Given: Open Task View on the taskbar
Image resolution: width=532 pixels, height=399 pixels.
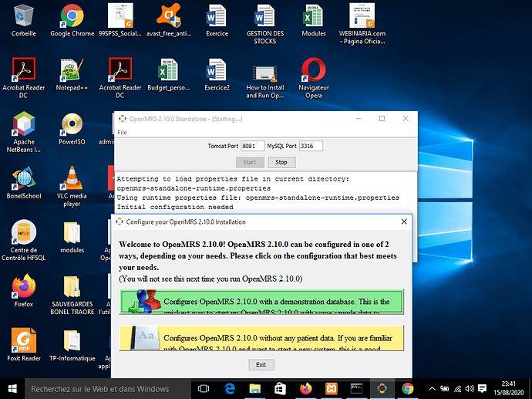Looking at the screenshot, I should [204, 389].
